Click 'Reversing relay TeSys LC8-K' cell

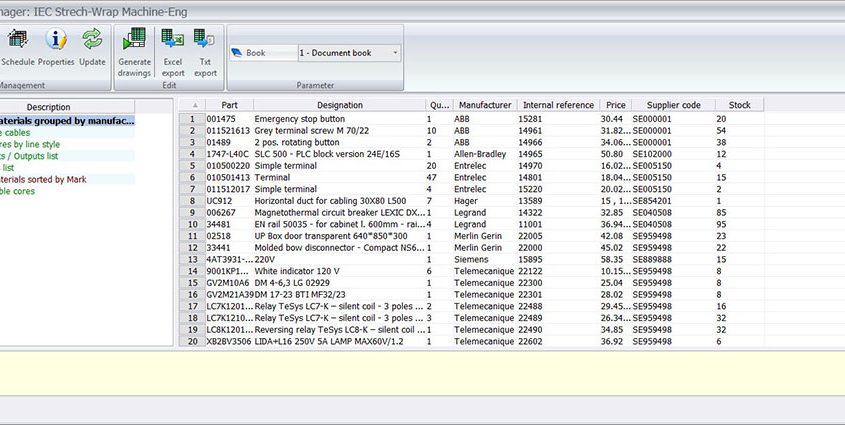point(340,330)
